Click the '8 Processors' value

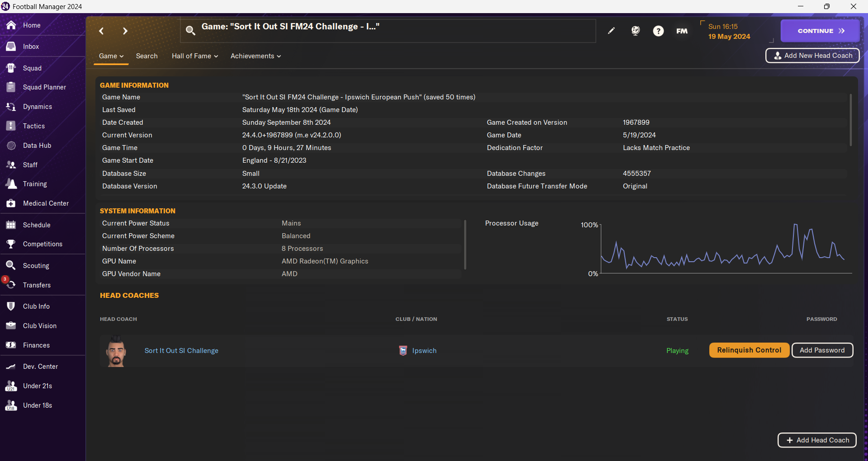click(x=302, y=249)
